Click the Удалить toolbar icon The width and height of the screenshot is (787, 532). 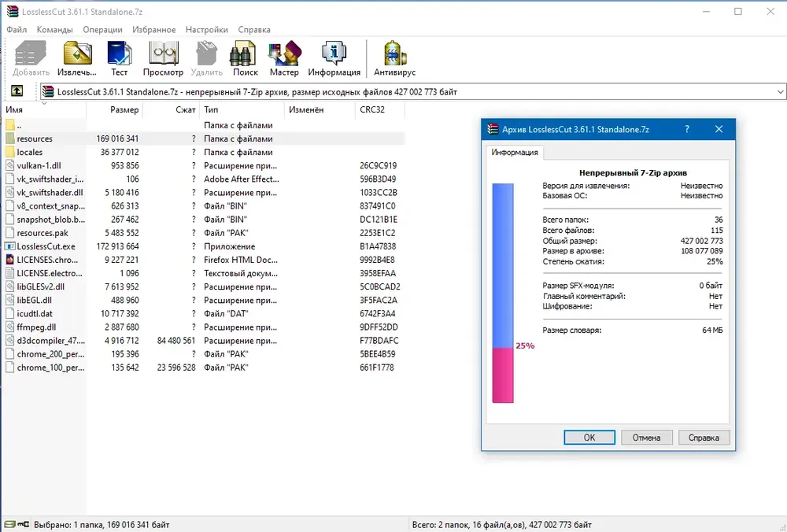pyautogui.click(x=206, y=54)
